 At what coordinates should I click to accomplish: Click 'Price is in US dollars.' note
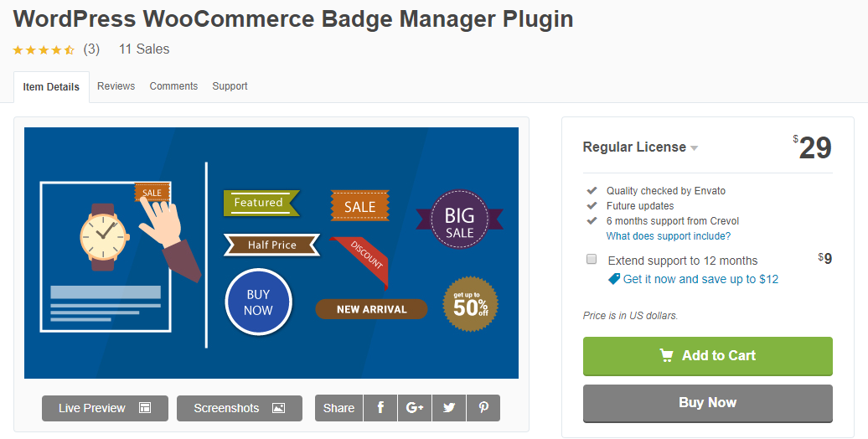[x=631, y=316]
